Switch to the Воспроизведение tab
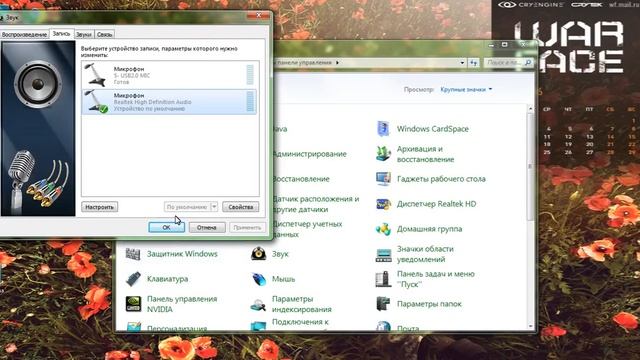The height and width of the screenshot is (360, 640). [x=24, y=35]
